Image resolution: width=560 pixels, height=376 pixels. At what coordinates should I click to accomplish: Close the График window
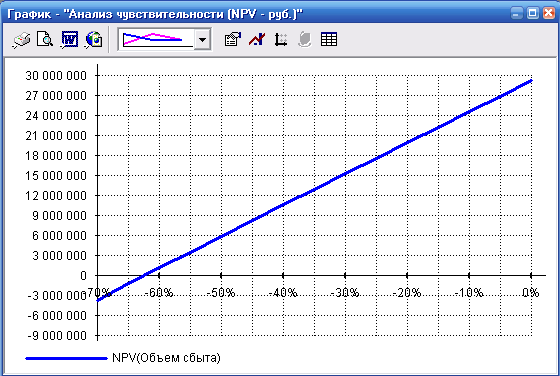coord(549,14)
